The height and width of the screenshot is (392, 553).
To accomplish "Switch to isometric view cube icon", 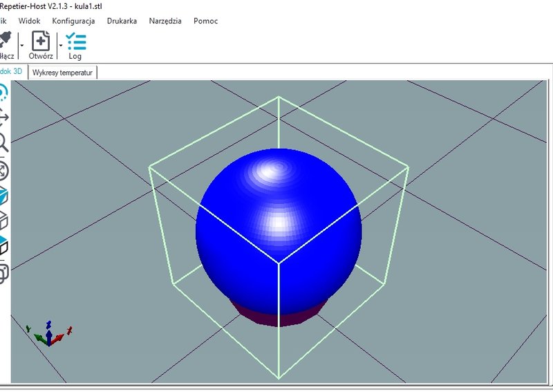I will [3, 196].
